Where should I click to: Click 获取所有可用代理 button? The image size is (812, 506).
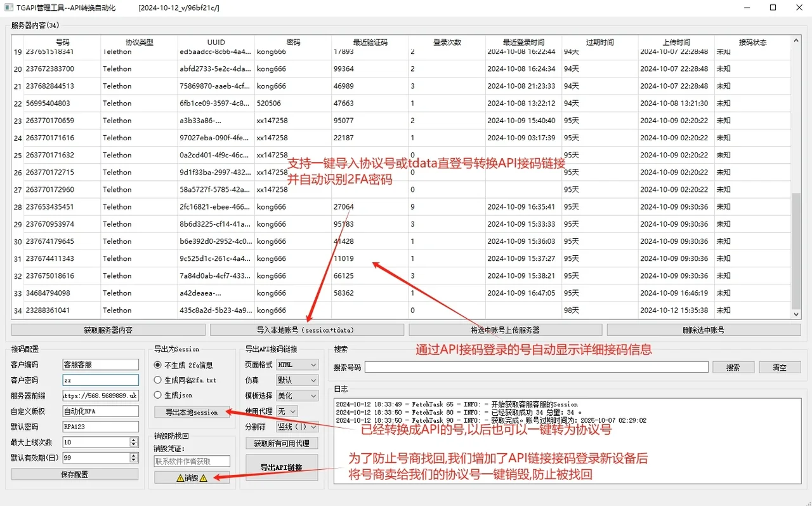(282, 443)
